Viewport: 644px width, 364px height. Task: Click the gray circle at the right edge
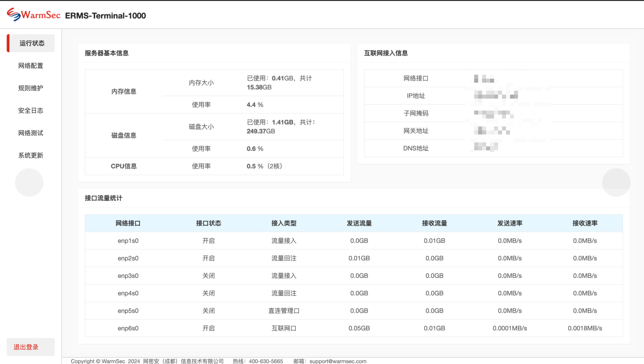pos(616,182)
